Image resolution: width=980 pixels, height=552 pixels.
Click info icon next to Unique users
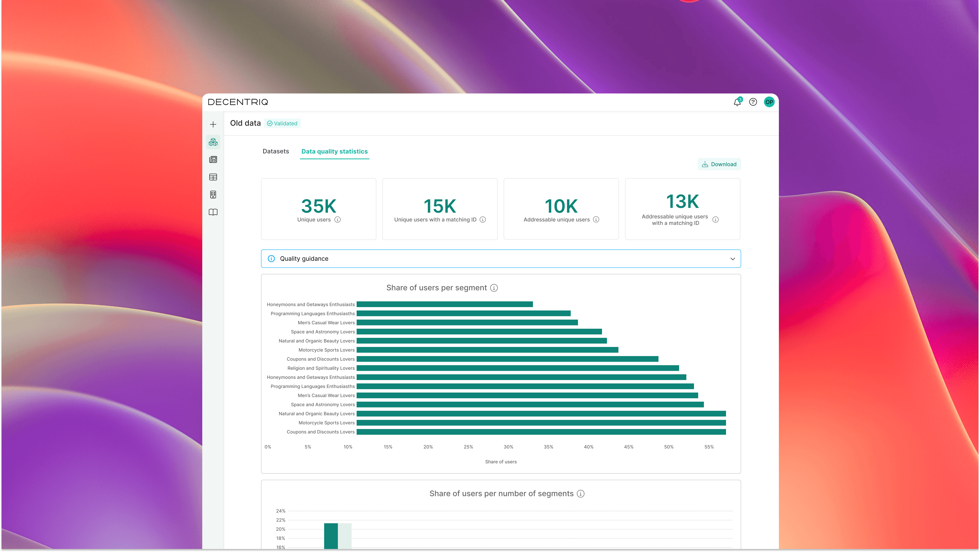pos(337,219)
